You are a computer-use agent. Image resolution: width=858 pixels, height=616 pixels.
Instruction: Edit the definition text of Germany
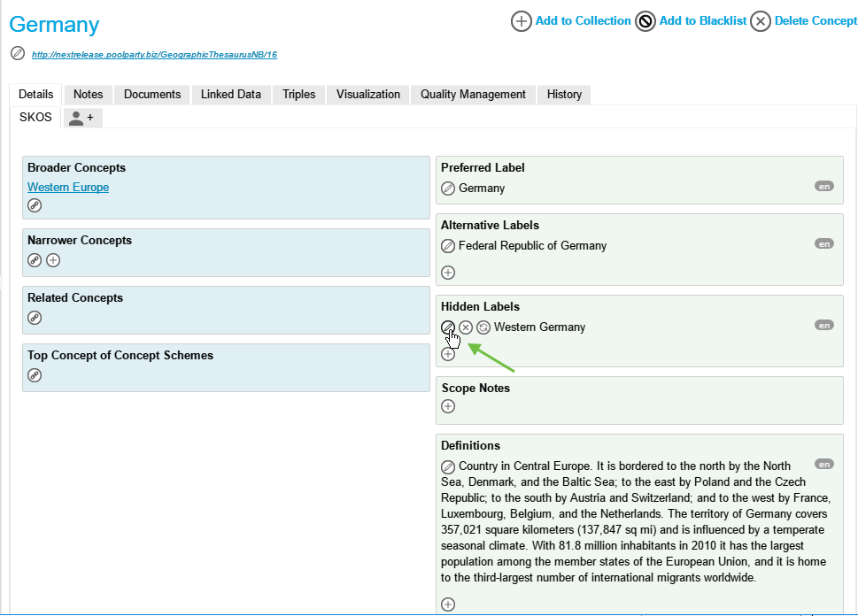point(448,466)
